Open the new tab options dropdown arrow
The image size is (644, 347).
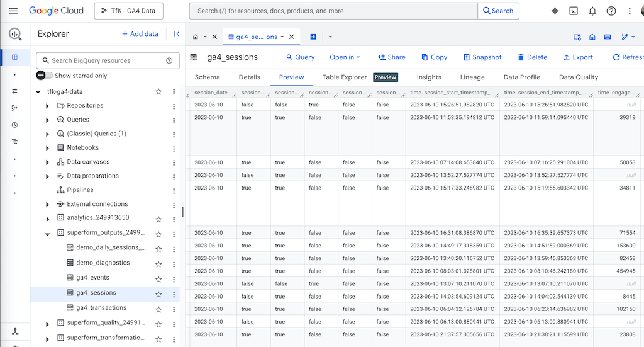330,37
